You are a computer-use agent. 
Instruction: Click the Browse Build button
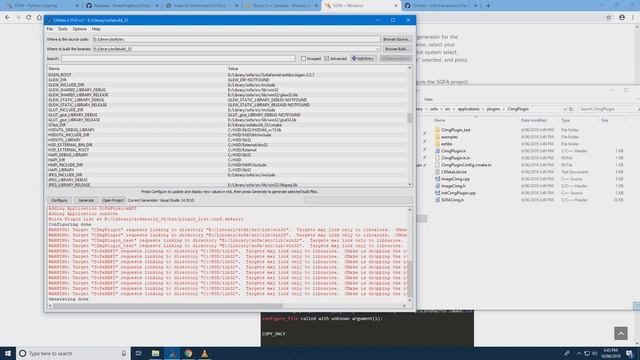click(x=396, y=49)
